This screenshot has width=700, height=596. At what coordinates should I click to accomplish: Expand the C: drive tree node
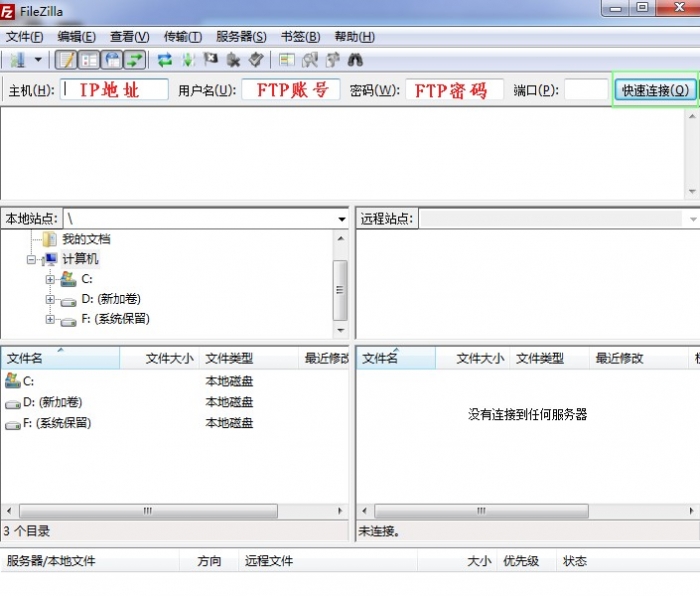pyautogui.click(x=50, y=279)
